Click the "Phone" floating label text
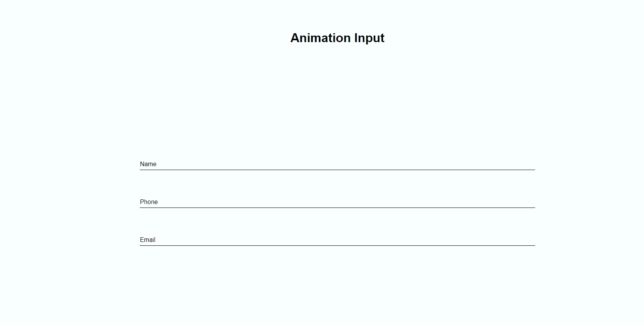 pos(149,202)
